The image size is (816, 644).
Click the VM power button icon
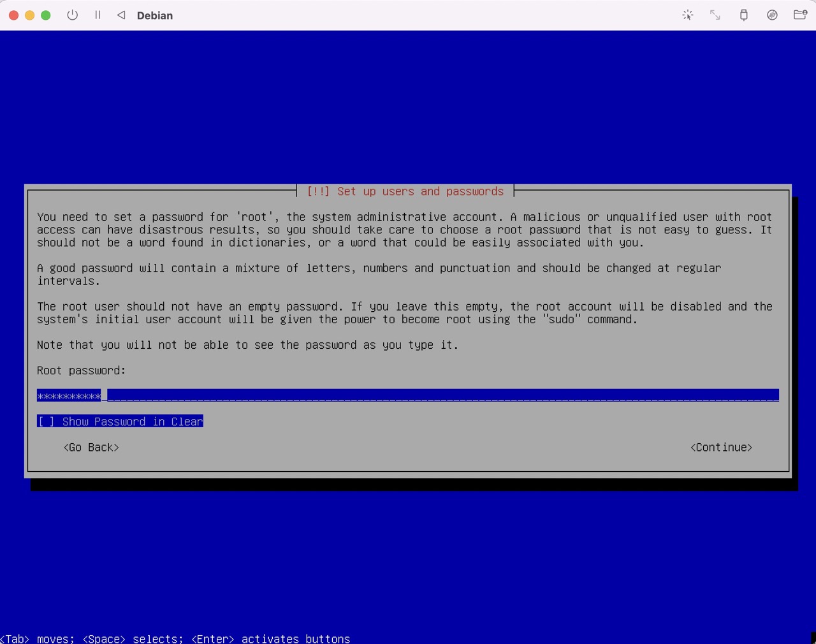tap(73, 15)
